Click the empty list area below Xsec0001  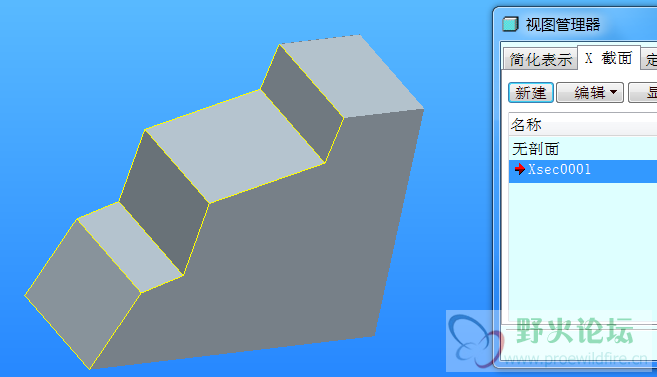pos(583,247)
